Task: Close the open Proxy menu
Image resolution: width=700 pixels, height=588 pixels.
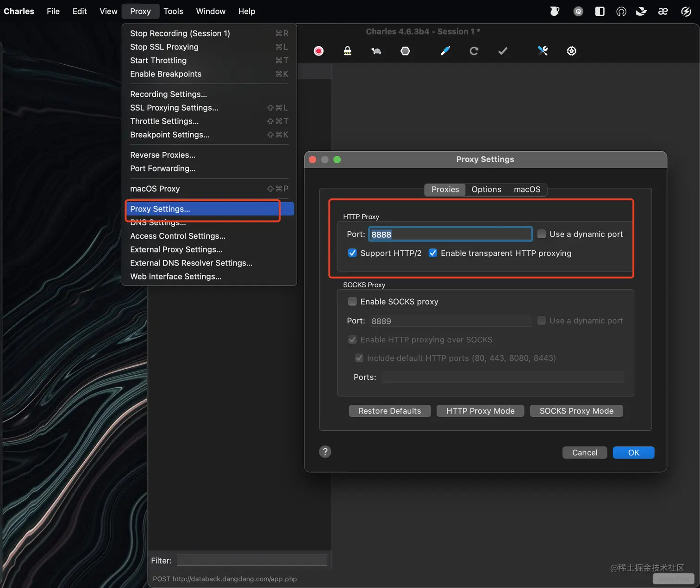Action: click(140, 11)
